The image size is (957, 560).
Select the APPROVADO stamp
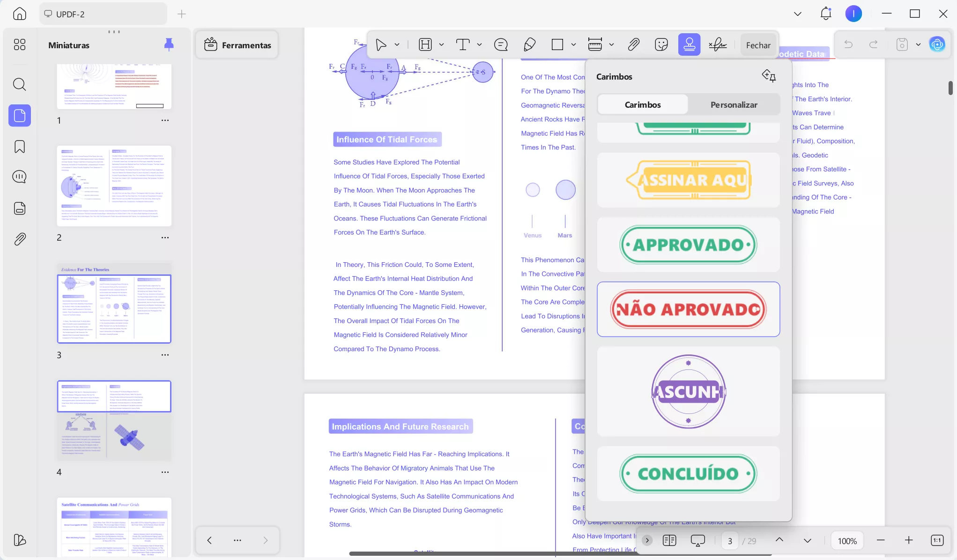coord(688,244)
